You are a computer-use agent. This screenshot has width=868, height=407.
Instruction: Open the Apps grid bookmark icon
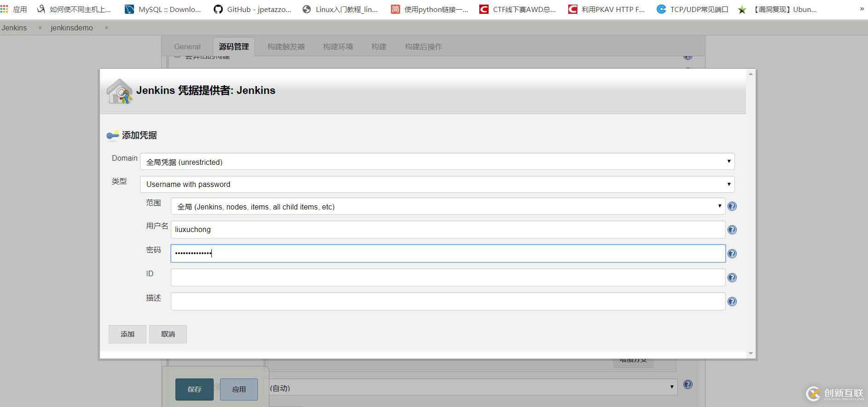pos(4,9)
